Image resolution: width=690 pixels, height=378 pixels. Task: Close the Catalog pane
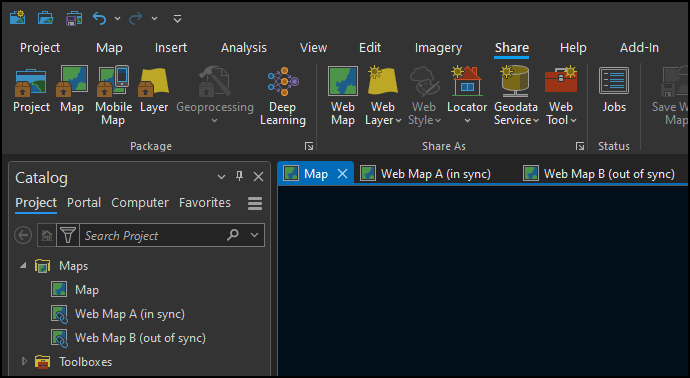coord(258,177)
